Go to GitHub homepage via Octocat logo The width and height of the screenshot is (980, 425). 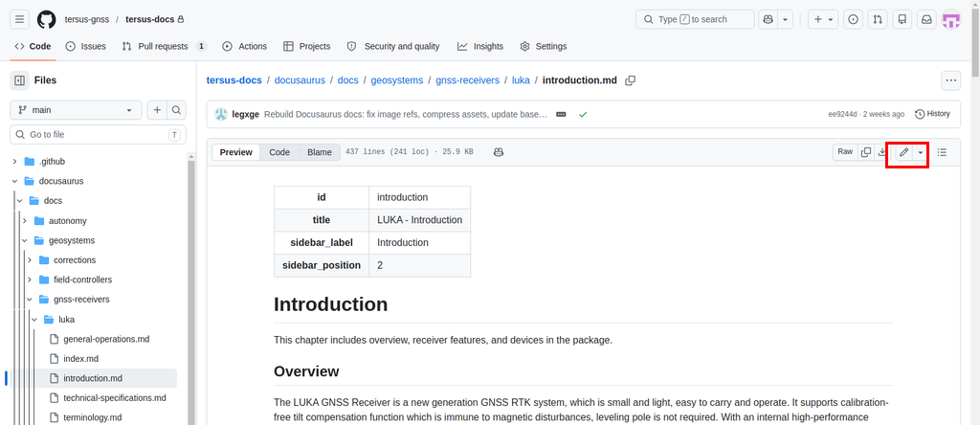(x=46, y=19)
